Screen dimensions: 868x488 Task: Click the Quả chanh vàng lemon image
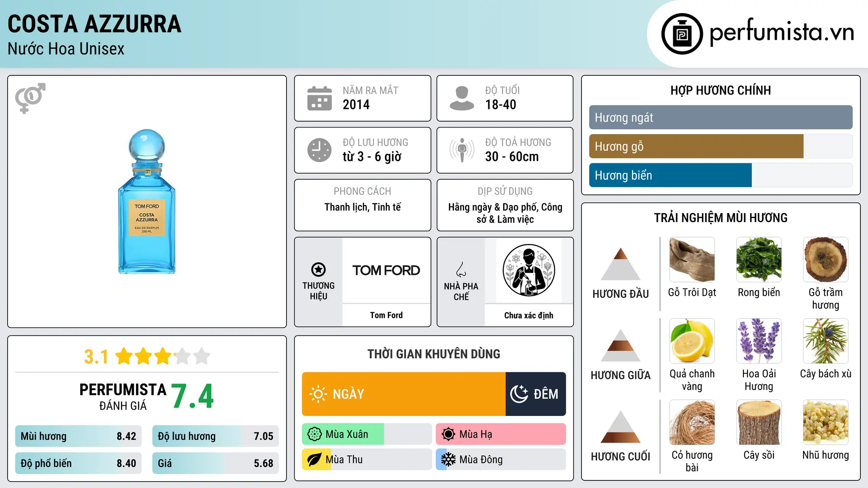[x=692, y=341]
